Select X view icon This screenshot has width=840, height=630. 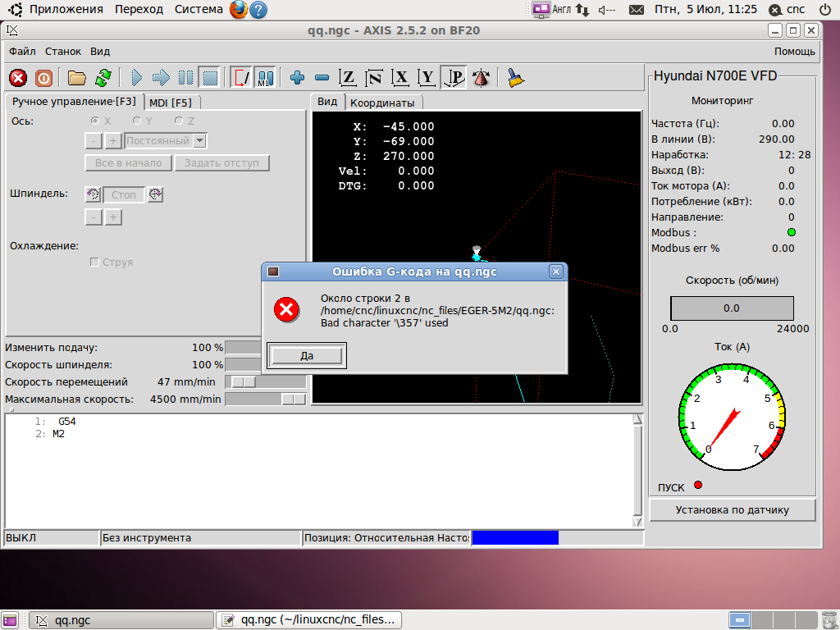[x=400, y=78]
